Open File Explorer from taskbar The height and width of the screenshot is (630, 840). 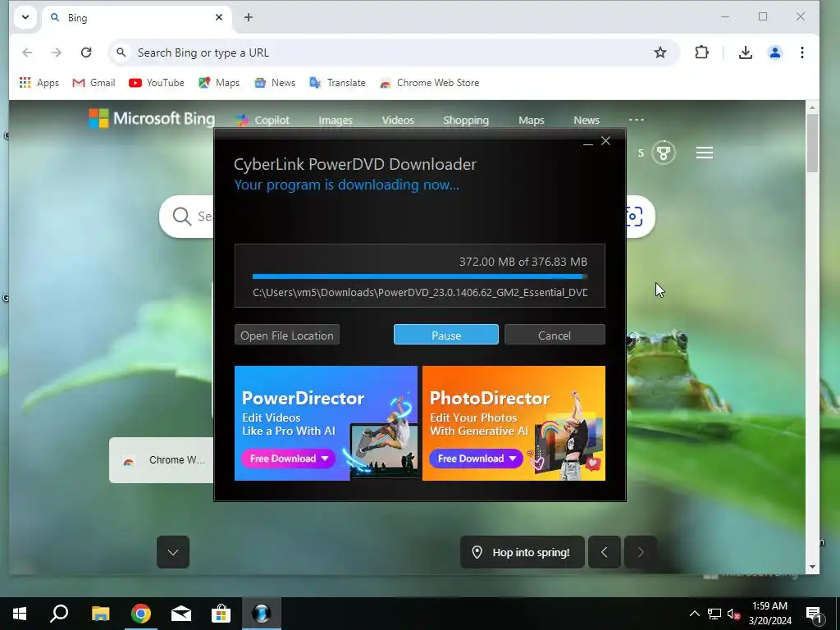100,614
